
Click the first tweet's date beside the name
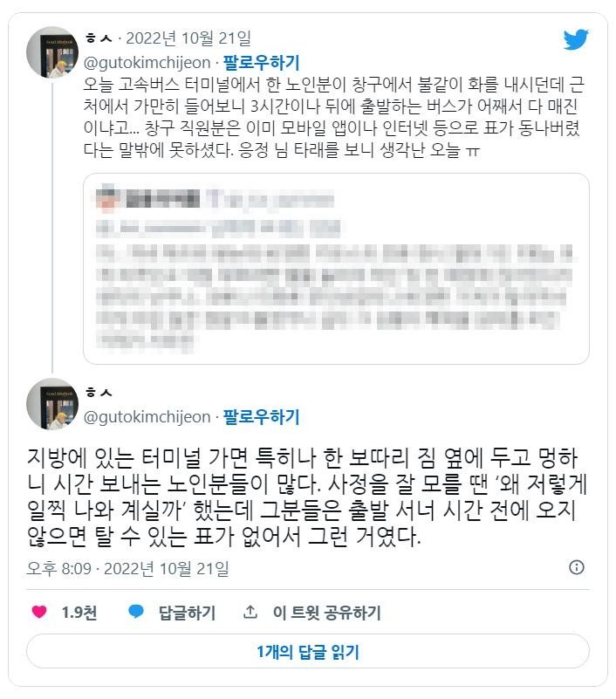coord(188,38)
